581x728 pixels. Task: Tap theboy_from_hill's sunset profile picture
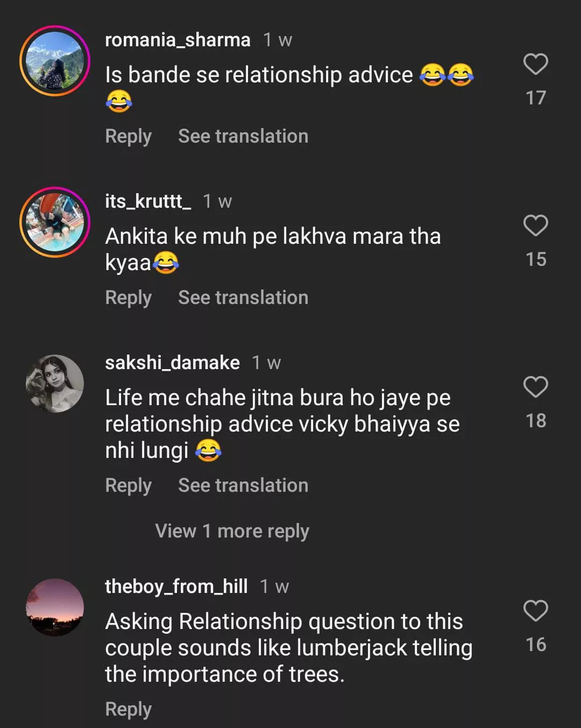[x=55, y=607]
